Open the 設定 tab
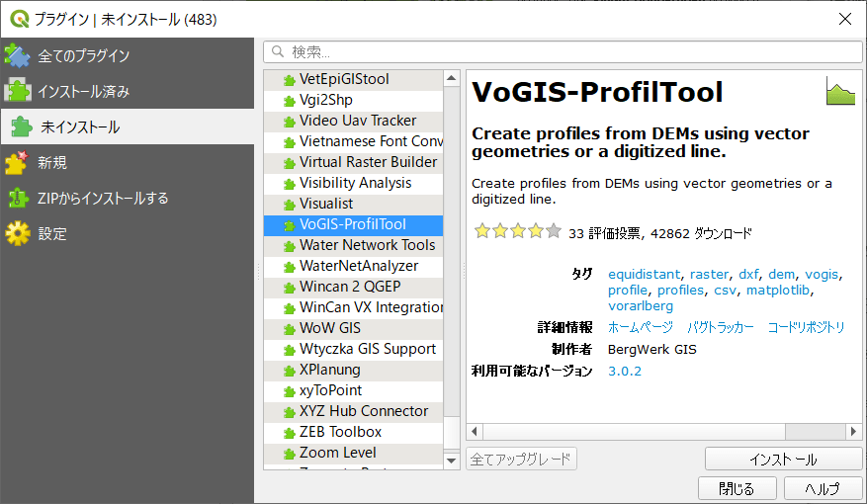The width and height of the screenshot is (867, 504). tap(128, 234)
